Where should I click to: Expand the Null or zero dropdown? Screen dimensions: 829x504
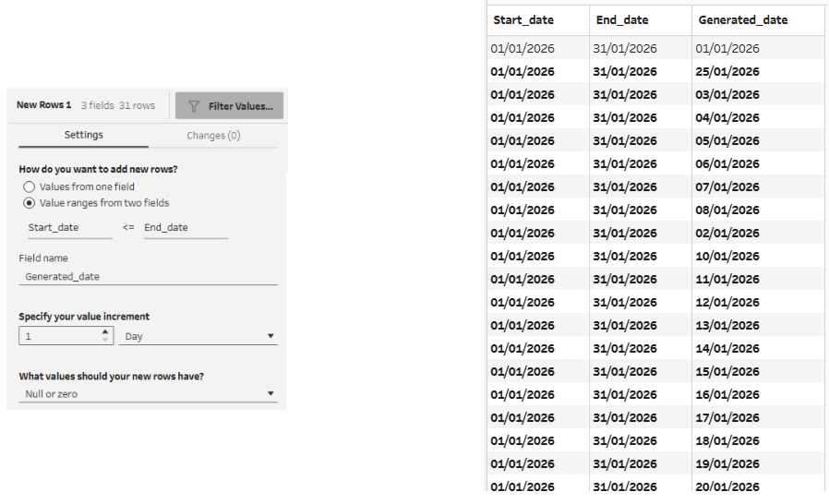click(x=148, y=394)
